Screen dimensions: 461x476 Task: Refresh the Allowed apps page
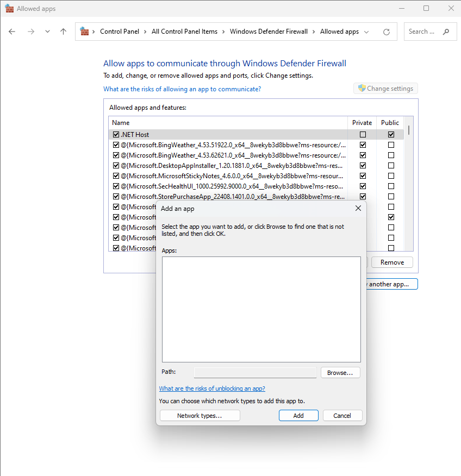[x=387, y=32]
